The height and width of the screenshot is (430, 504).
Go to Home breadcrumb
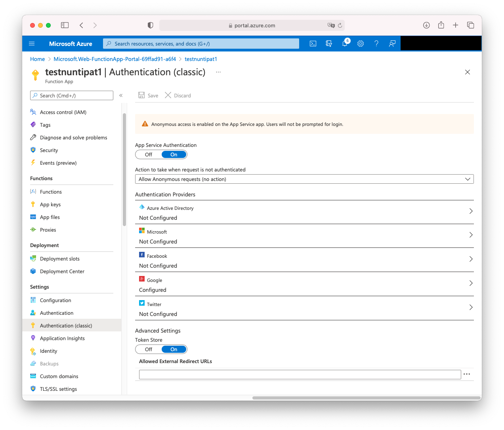(x=37, y=59)
